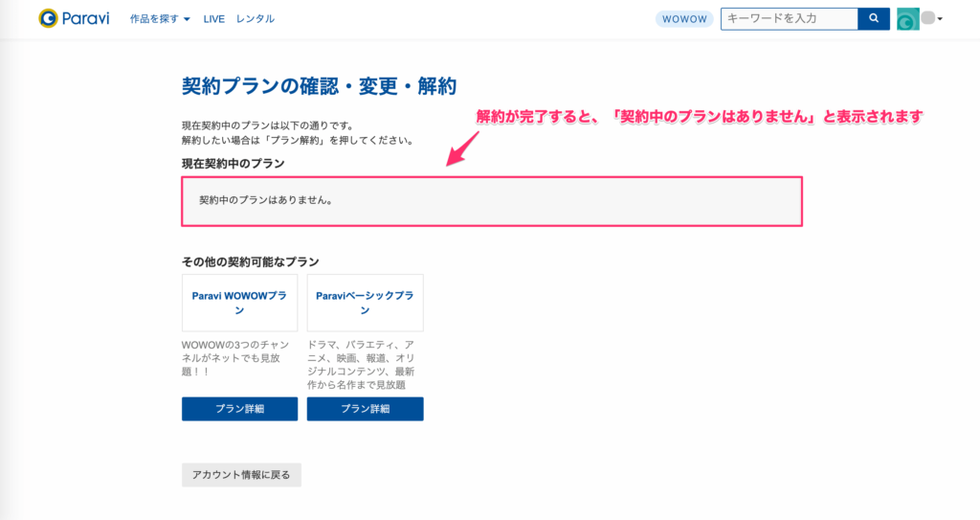Click アカウント情報に戻る button
This screenshot has height=520, width=980.
coord(241,475)
